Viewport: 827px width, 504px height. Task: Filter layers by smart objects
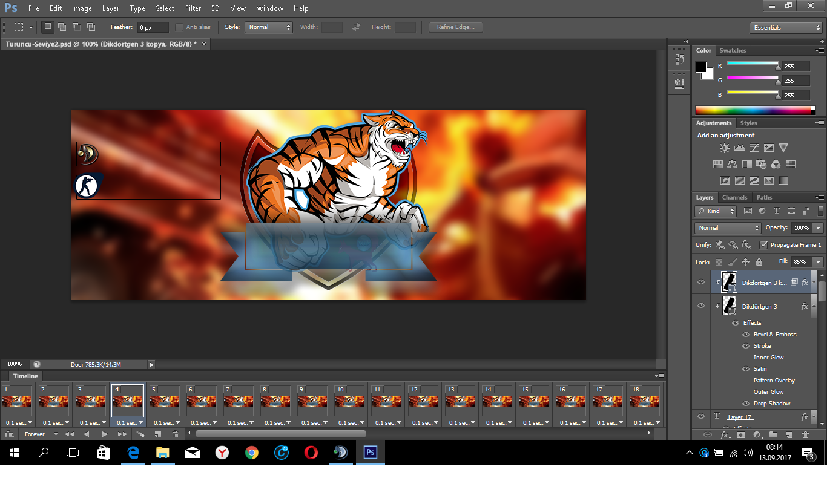(806, 211)
